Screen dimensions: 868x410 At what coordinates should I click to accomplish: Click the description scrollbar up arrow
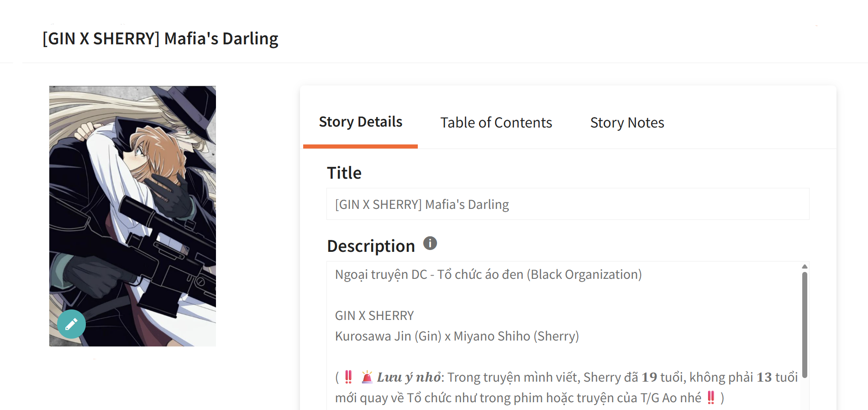coord(805,266)
